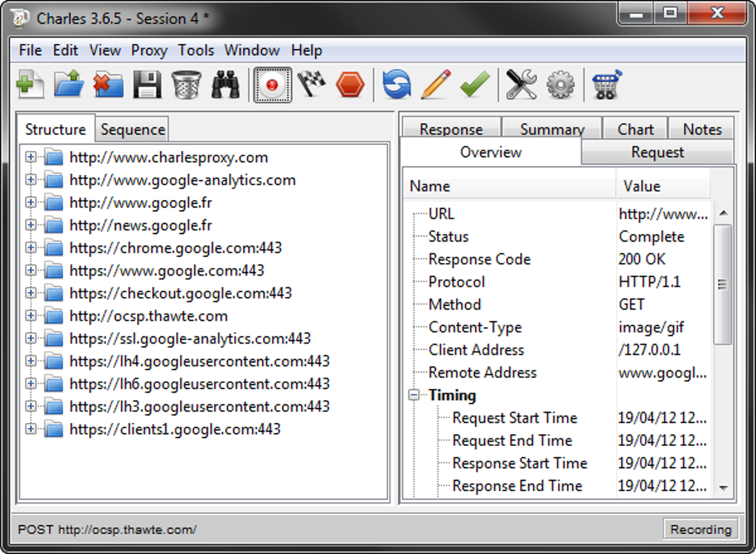Open the Edit menu

tap(65, 50)
